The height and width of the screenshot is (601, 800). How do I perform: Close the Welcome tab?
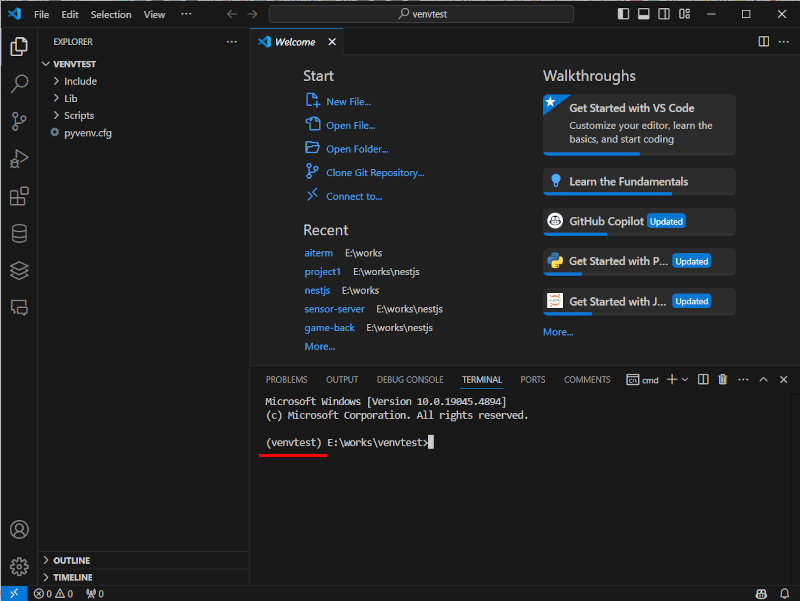pos(332,42)
